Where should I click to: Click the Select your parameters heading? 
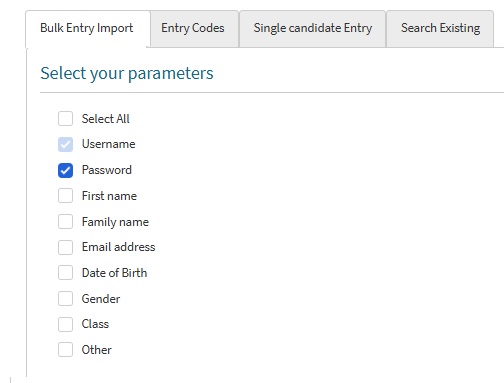[127, 74]
